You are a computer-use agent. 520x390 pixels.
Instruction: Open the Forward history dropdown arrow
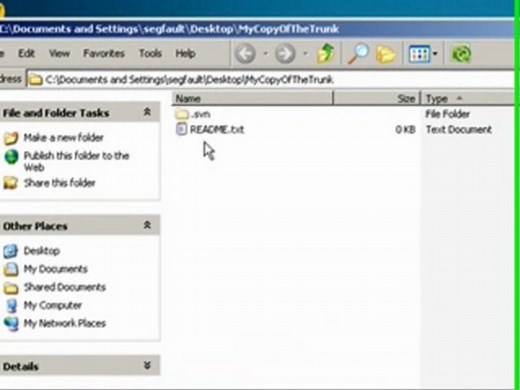305,53
